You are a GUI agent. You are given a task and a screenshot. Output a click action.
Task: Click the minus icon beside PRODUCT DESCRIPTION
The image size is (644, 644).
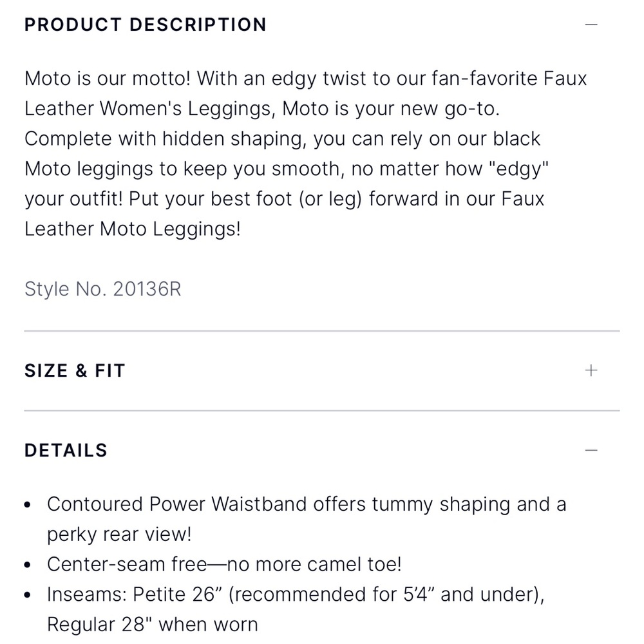pos(590,24)
